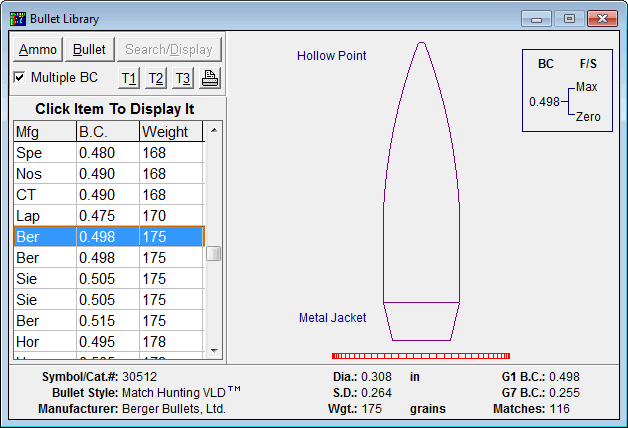Click the print icon button
628x428 pixels.
click(210, 78)
